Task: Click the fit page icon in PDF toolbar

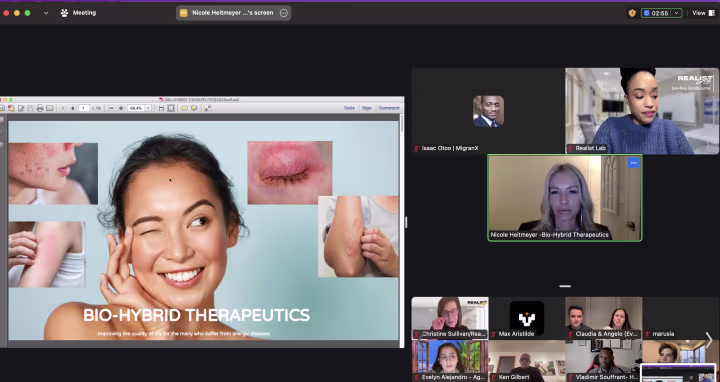Action: (171, 108)
